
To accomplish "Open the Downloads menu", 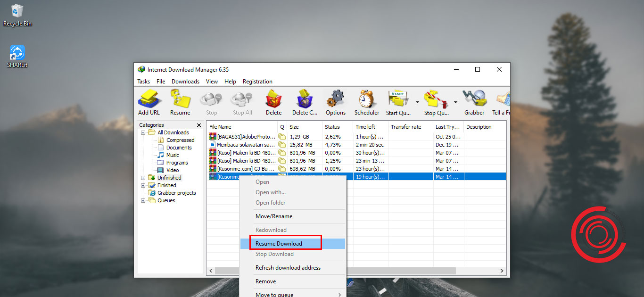I will click(185, 82).
